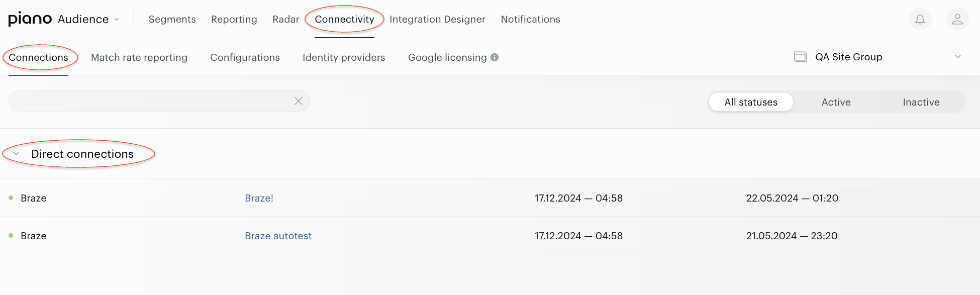Collapse the Direct connections section
Viewport: 980px width, 295px height.
16,154
